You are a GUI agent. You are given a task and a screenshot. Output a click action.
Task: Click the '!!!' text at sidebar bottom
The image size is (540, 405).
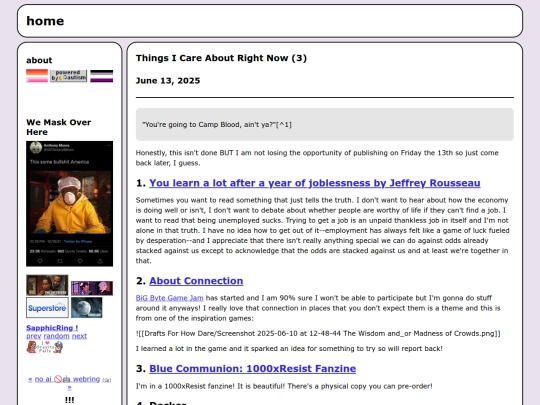point(70,400)
